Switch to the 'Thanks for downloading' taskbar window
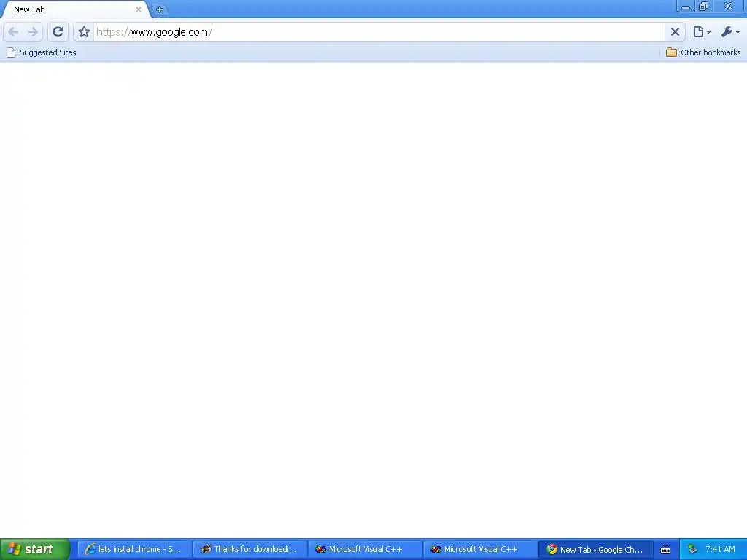The height and width of the screenshot is (560, 747). pyautogui.click(x=249, y=549)
